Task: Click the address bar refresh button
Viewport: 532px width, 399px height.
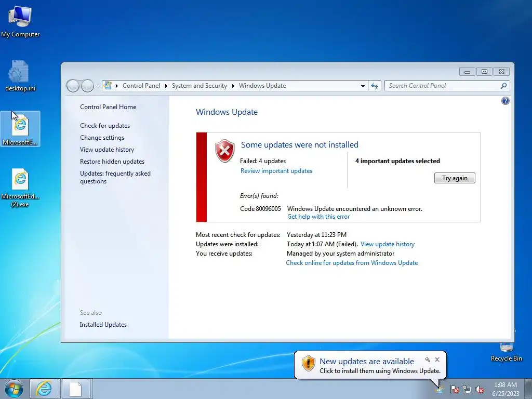Action: pos(374,86)
